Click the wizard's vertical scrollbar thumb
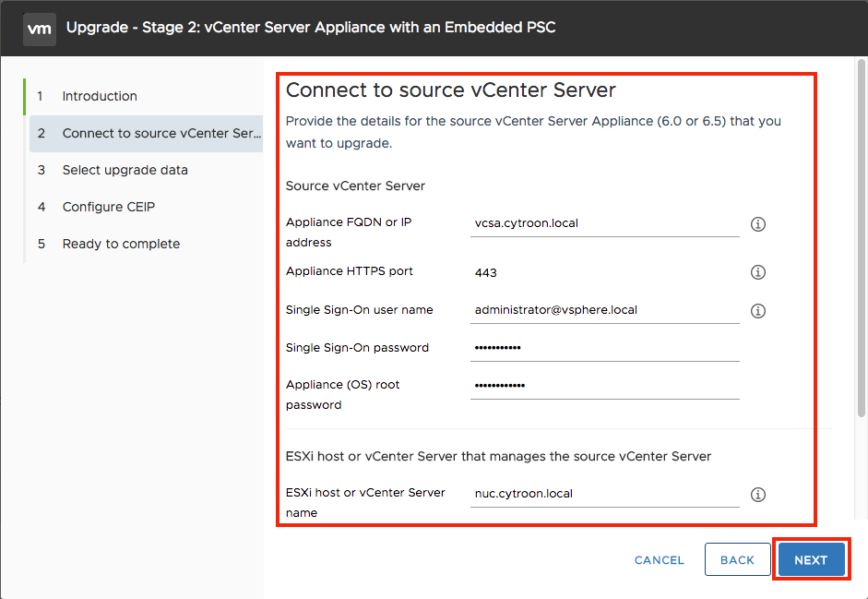The width and height of the screenshot is (868, 599). coord(861,237)
